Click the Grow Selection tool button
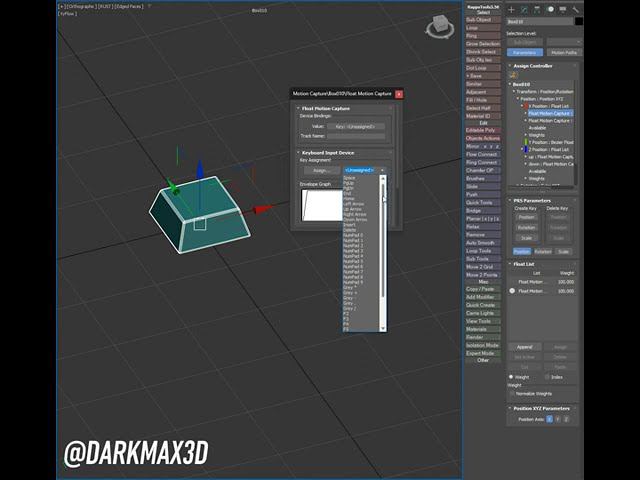Viewport: 640px width, 480px height. click(x=483, y=44)
